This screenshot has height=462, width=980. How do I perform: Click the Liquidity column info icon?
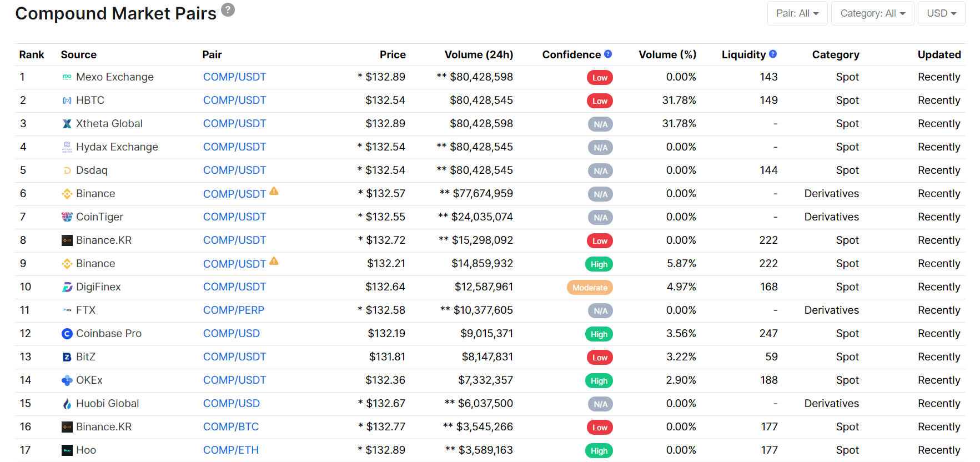coord(773,54)
